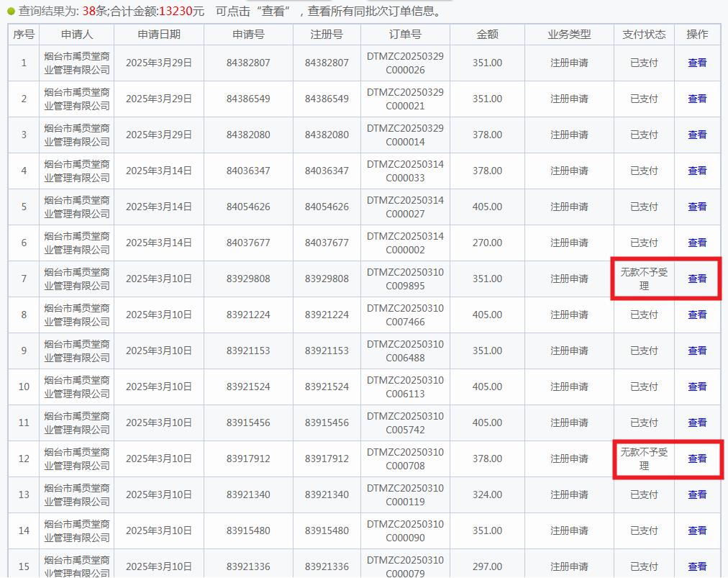The image size is (728, 578).
Task: Click 无款不予受理 status in row 12
Action: [x=644, y=459]
